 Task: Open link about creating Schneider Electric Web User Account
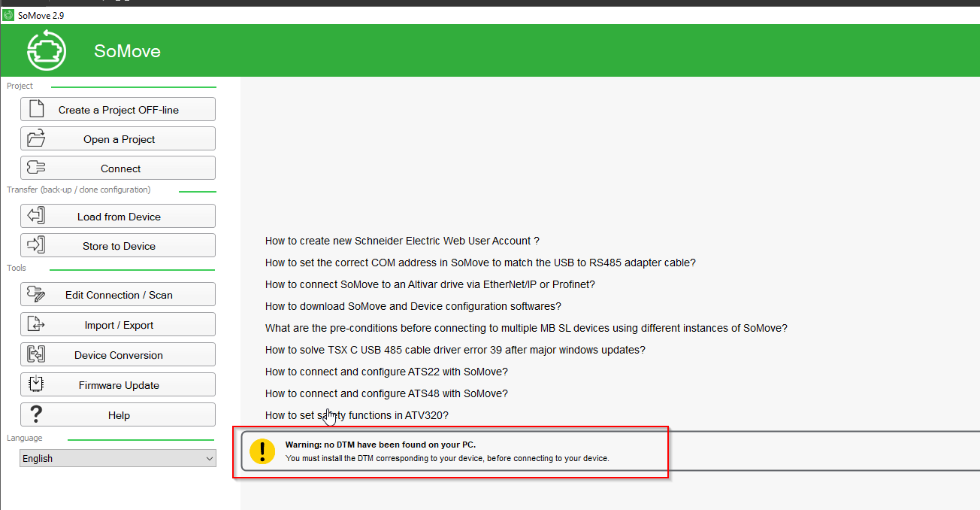pos(402,241)
